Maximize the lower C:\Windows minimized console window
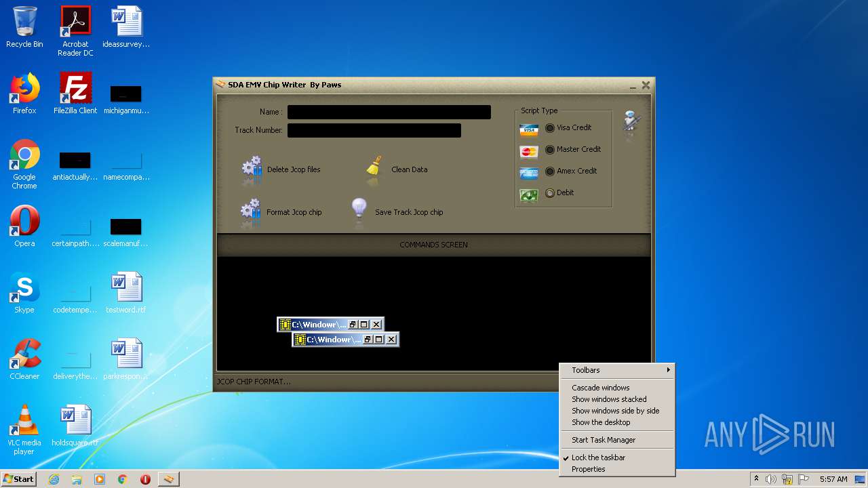Image resolution: width=868 pixels, height=488 pixels. pos(379,340)
